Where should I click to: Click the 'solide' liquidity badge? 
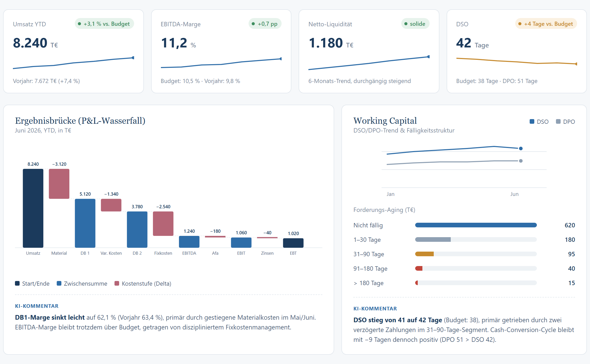click(x=415, y=24)
